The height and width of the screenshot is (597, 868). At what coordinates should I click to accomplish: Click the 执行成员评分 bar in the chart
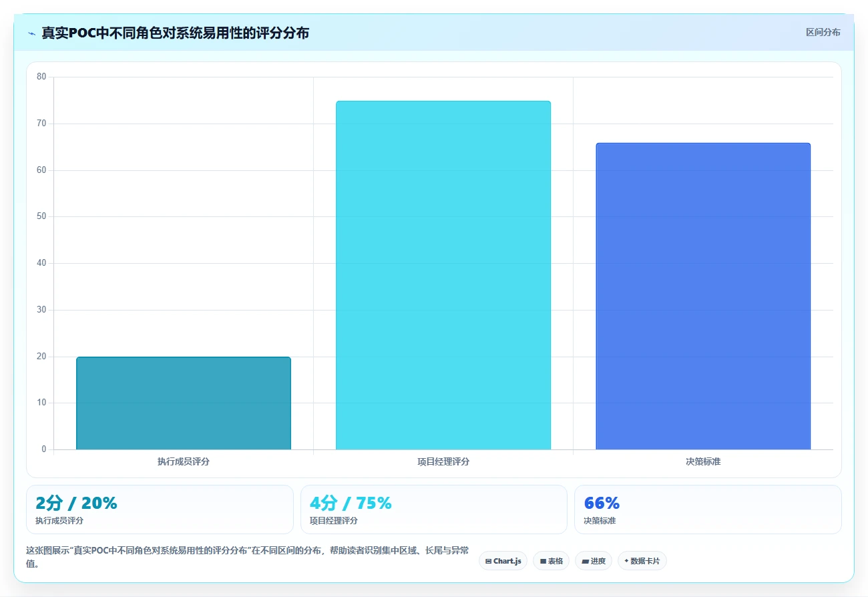pos(184,403)
